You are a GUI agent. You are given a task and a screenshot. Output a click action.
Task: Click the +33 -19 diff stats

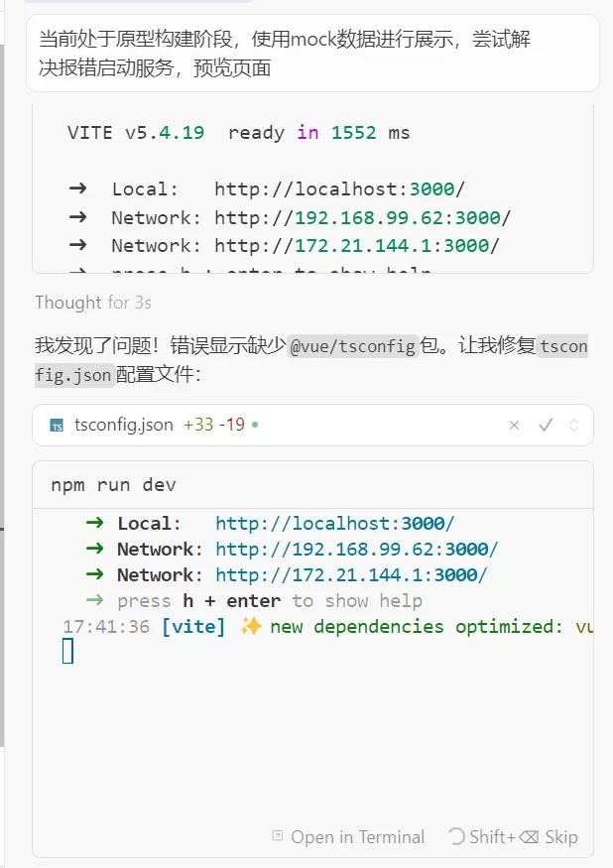[214, 426]
